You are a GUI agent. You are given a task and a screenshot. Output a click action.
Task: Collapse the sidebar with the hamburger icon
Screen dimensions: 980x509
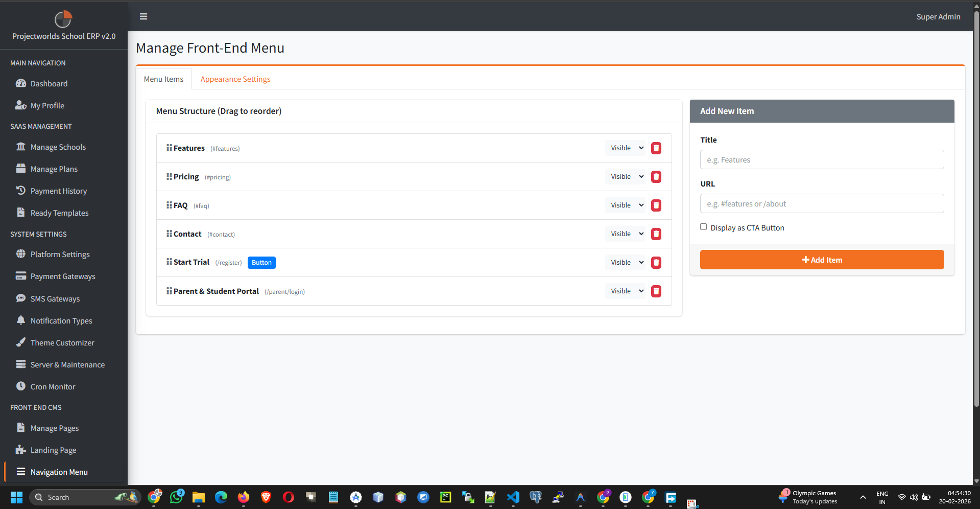coord(143,16)
